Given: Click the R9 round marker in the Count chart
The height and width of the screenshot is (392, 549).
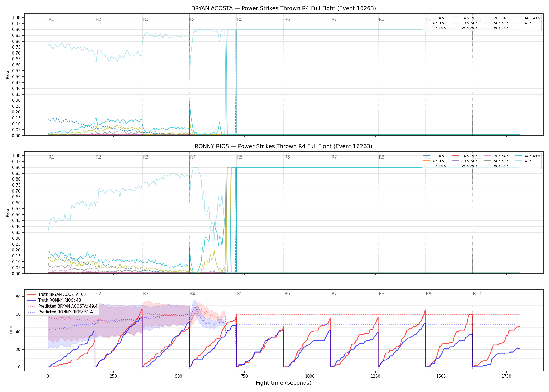Looking at the screenshot, I should pos(428,294).
